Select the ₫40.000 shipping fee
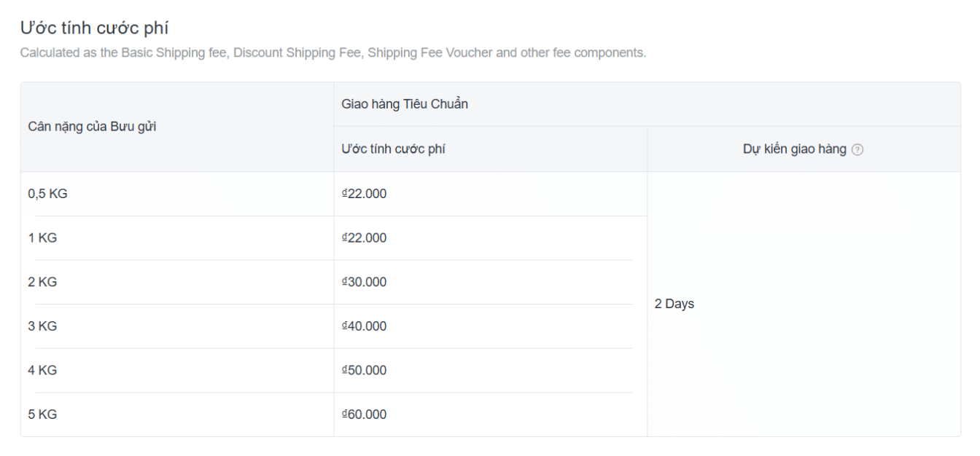Screen dimensions: 980x456 (x=364, y=326)
